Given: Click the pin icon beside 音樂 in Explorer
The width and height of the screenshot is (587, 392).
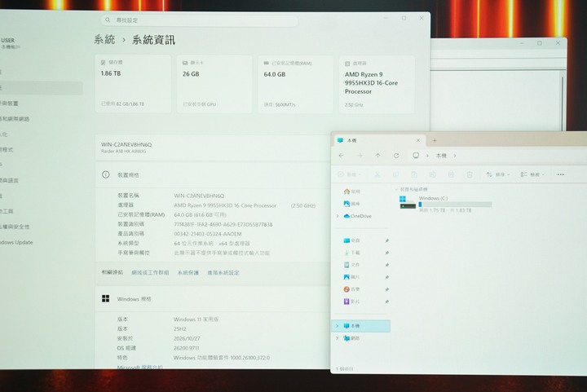Looking at the screenshot, I should [386, 289].
